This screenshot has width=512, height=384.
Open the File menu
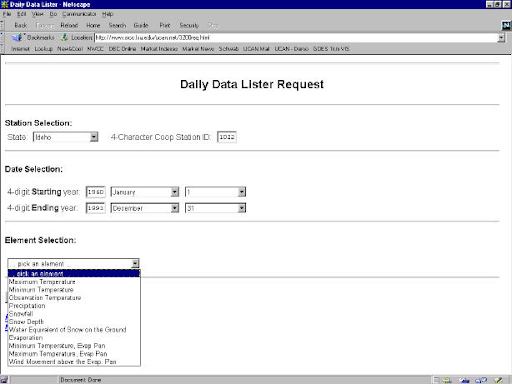click(7, 14)
